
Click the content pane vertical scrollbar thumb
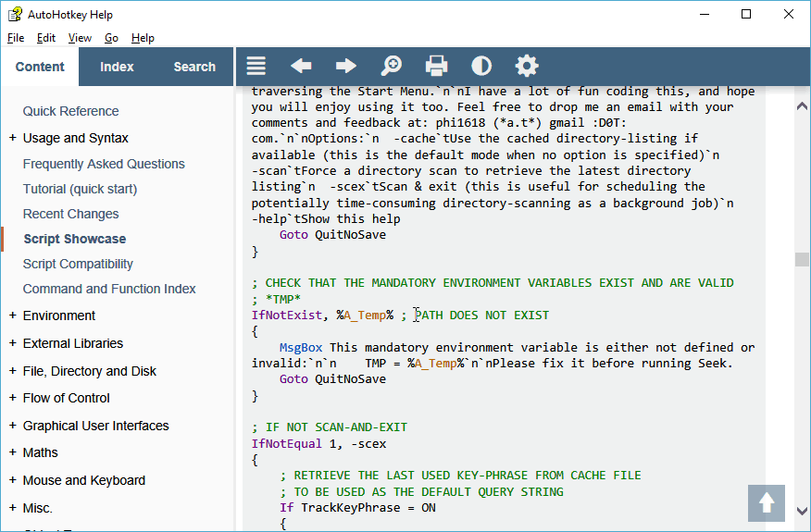pos(802,260)
